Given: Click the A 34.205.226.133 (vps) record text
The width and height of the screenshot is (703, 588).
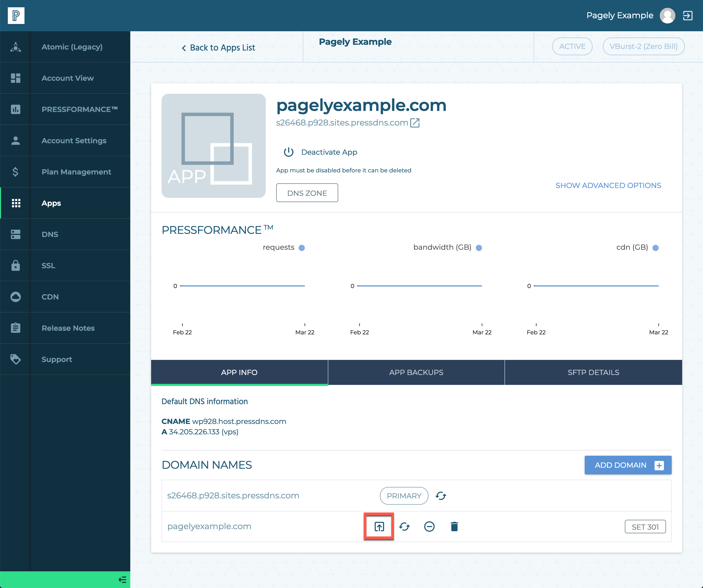Looking at the screenshot, I should point(200,432).
